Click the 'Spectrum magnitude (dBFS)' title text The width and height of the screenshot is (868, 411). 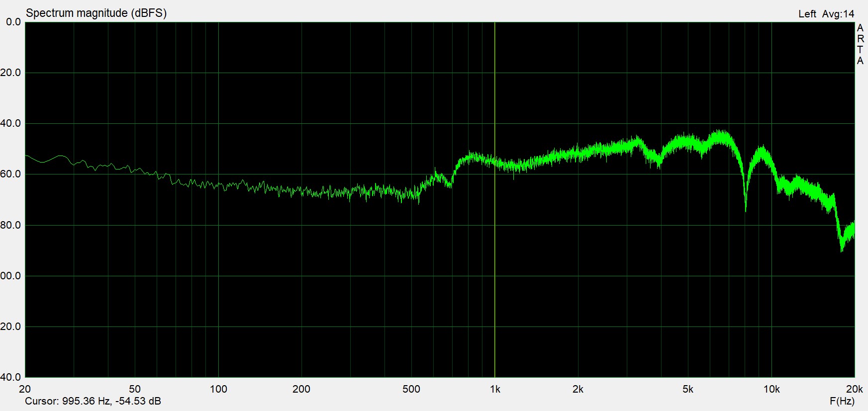click(x=96, y=13)
